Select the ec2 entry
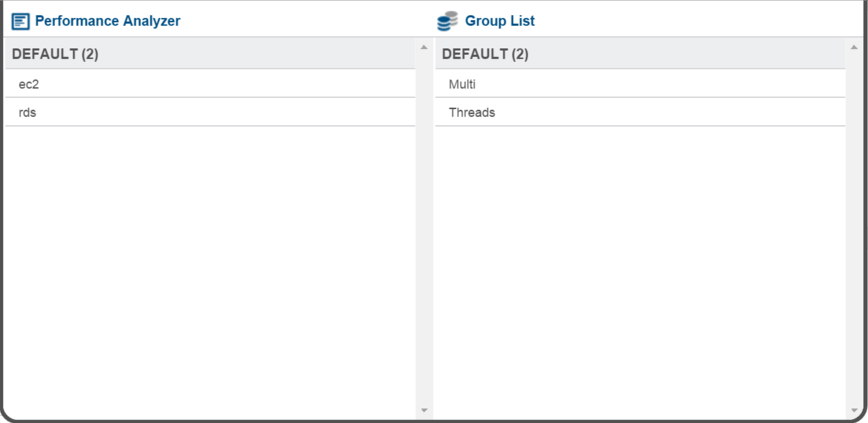This screenshot has width=868, height=423. tap(210, 84)
